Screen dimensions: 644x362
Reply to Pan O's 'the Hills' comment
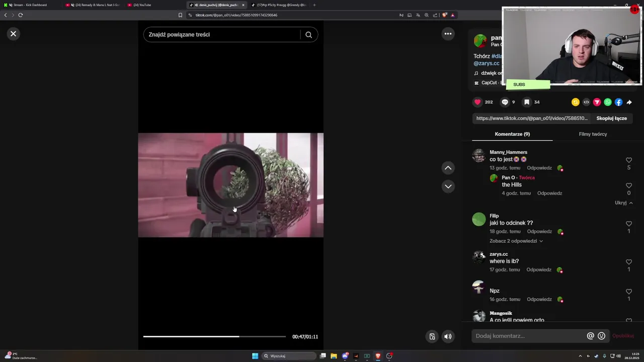pos(549,193)
